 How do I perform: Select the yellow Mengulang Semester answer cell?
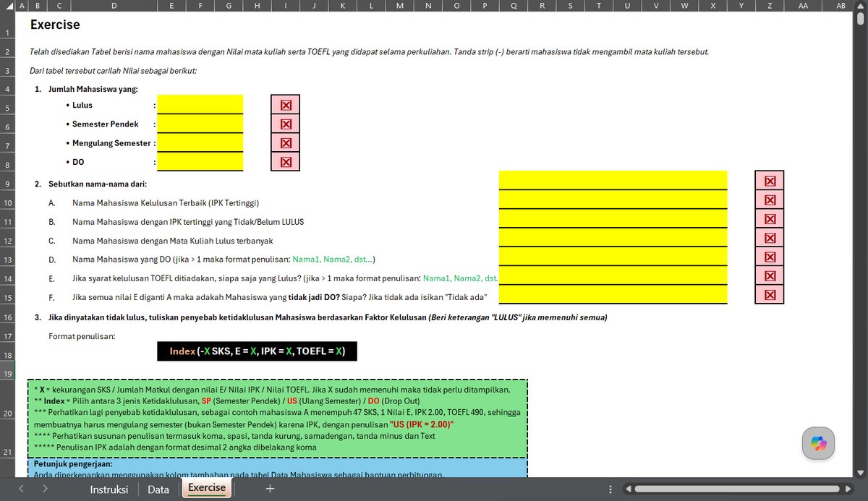(x=200, y=143)
